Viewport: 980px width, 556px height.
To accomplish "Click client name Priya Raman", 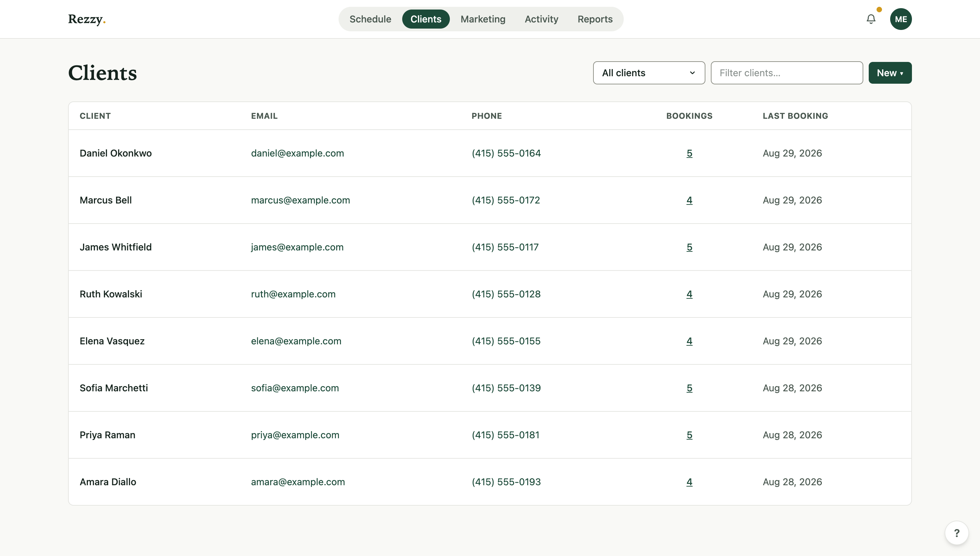I will pos(107,435).
